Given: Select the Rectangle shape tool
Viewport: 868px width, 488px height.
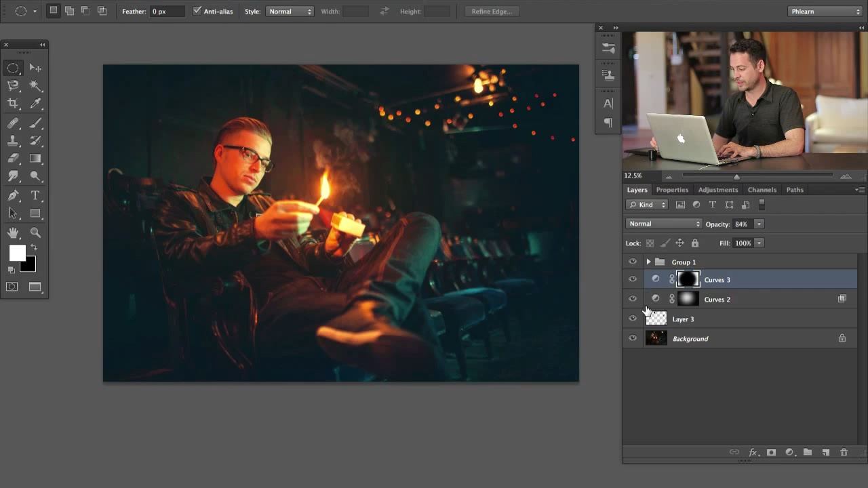Looking at the screenshot, I should point(35,213).
